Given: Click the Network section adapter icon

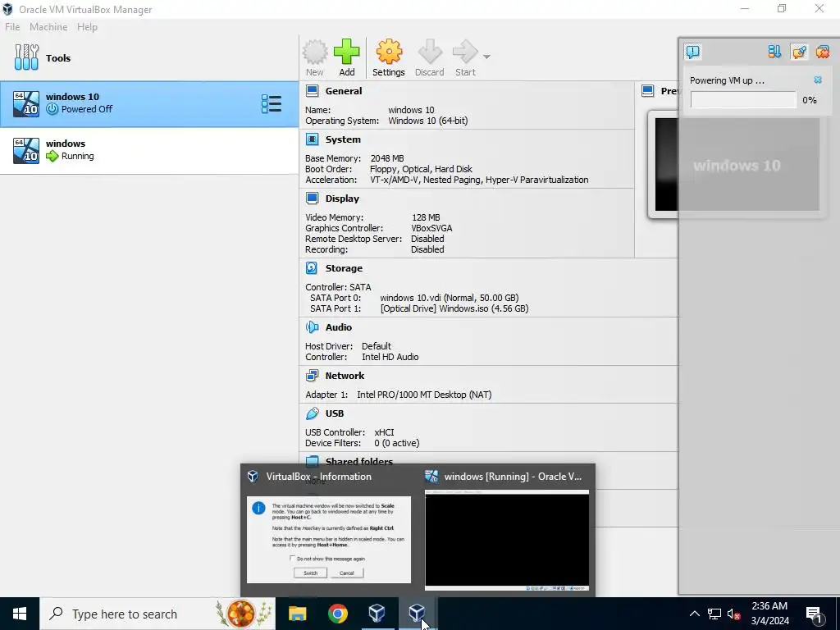Looking at the screenshot, I should (312, 376).
